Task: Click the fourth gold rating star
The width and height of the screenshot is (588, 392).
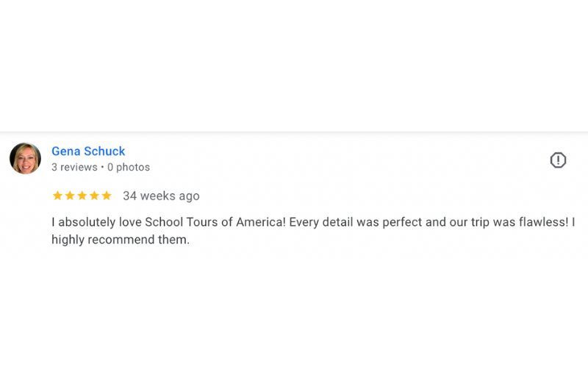Action: tap(94, 196)
